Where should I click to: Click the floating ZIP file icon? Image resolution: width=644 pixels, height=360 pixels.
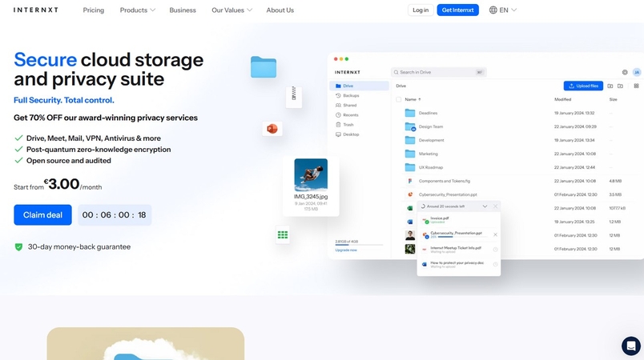294,96
